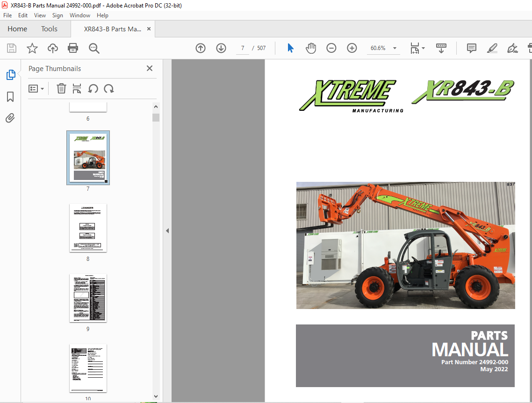Click the thumbnail panel scrollbar handle
The image size is (532, 403).
pos(156,117)
